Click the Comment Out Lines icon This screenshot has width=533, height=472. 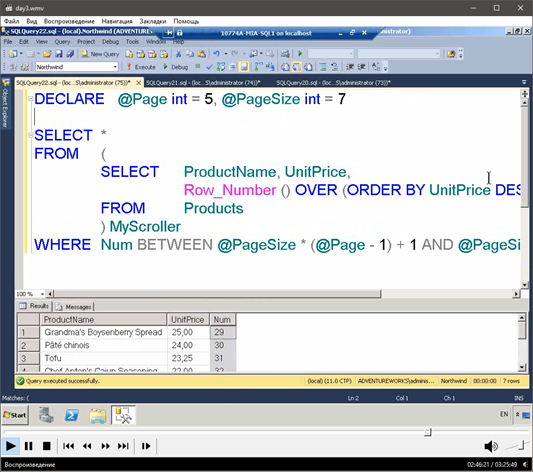(323, 67)
